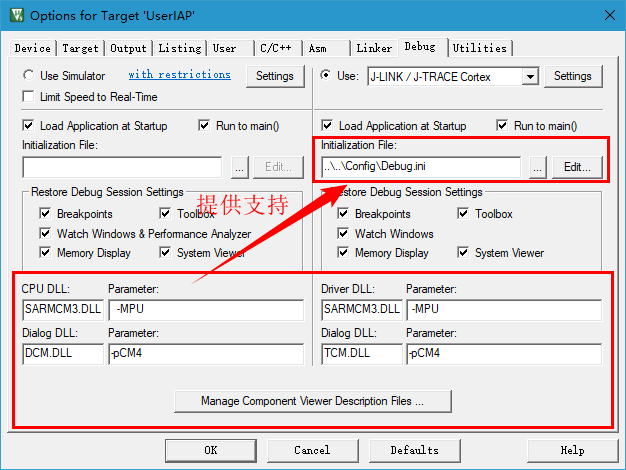Open the Asm tab
The height and width of the screenshot is (470, 626).
pos(326,48)
